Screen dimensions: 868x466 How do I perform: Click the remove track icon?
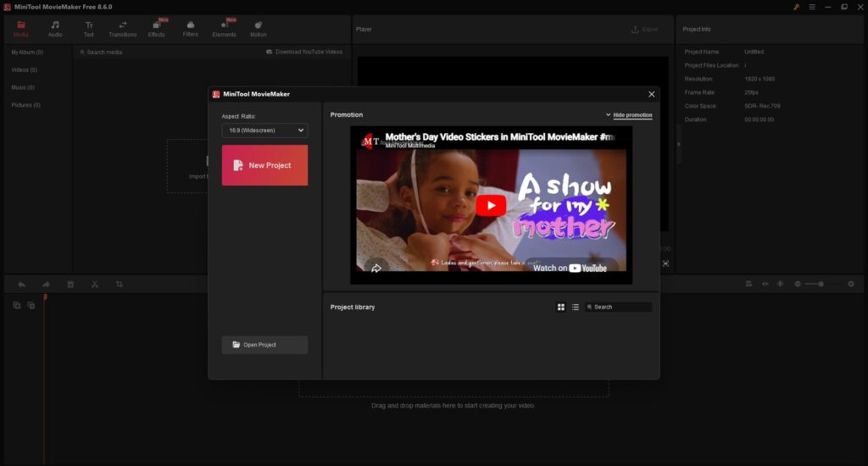31,306
